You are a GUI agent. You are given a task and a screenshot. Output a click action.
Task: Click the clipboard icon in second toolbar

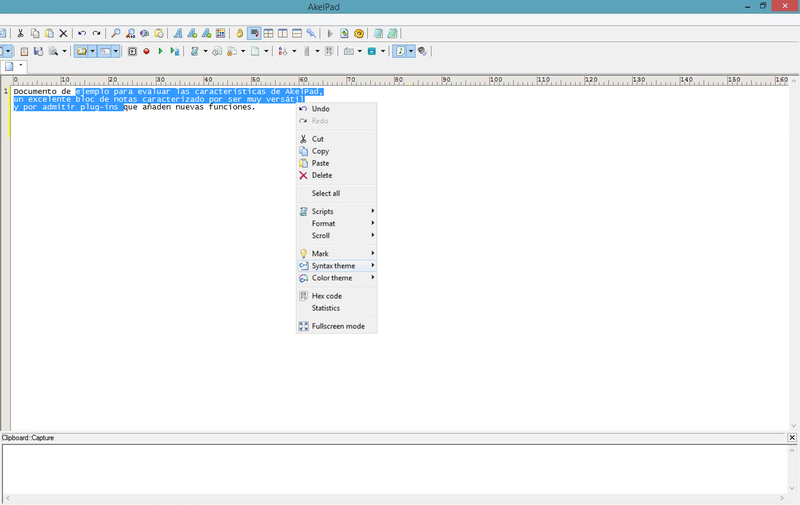tap(24, 51)
